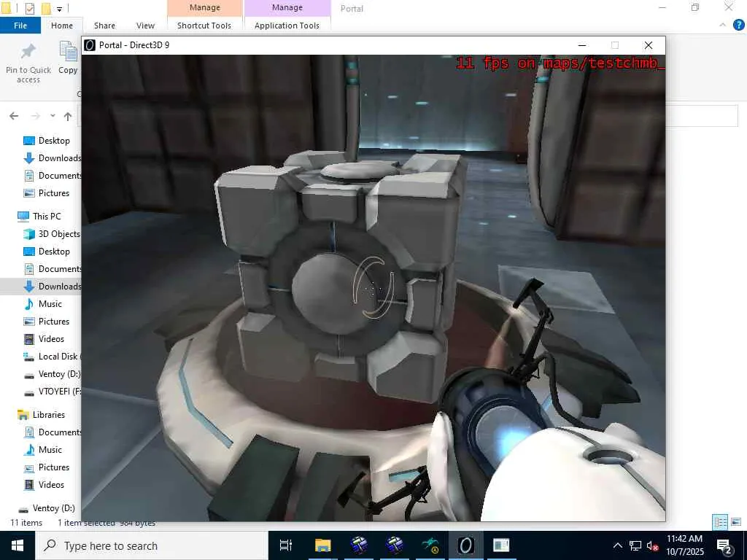The image size is (747, 560).
Task: Go forward with the Explorer forward arrow
Action: pos(36,116)
